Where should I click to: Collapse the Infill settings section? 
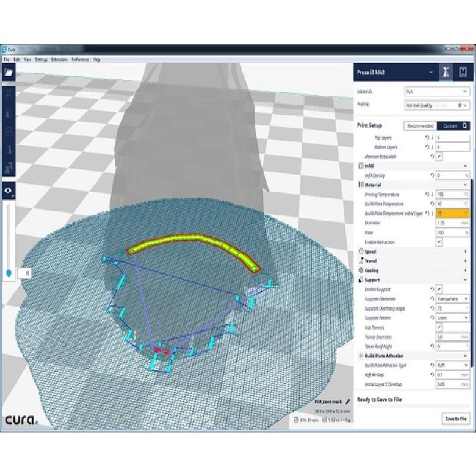(x=465, y=166)
